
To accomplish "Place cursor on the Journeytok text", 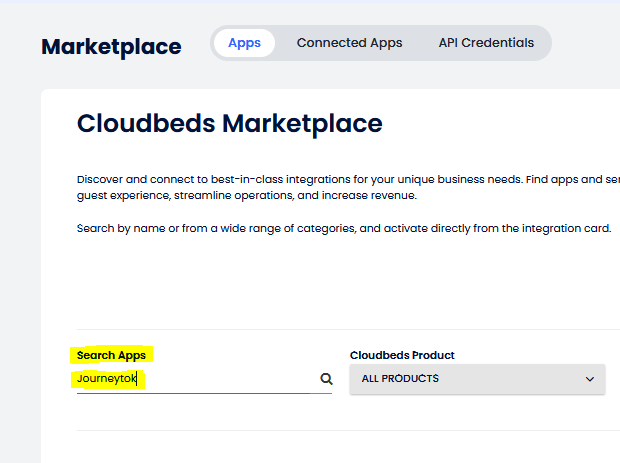I will [x=105, y=379].
